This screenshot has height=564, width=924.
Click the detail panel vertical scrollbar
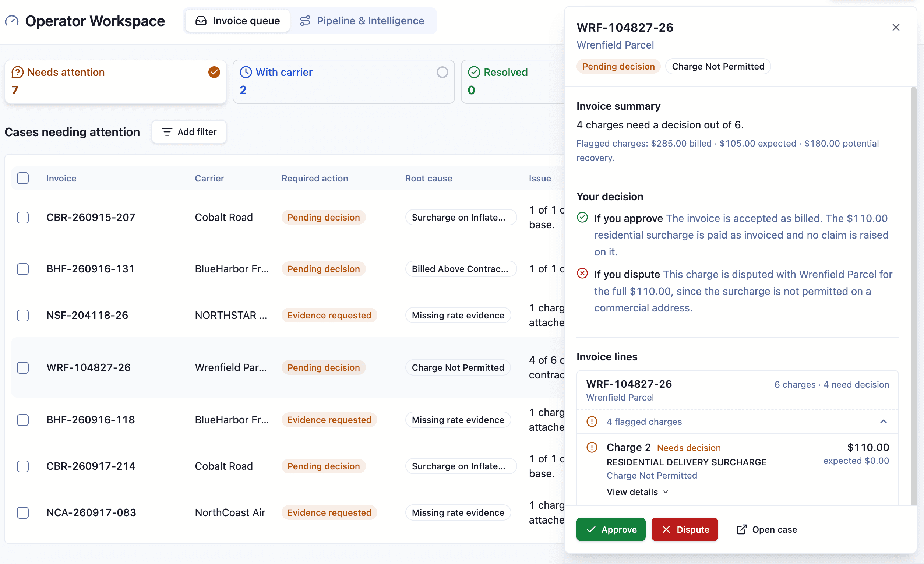[913, 296]
